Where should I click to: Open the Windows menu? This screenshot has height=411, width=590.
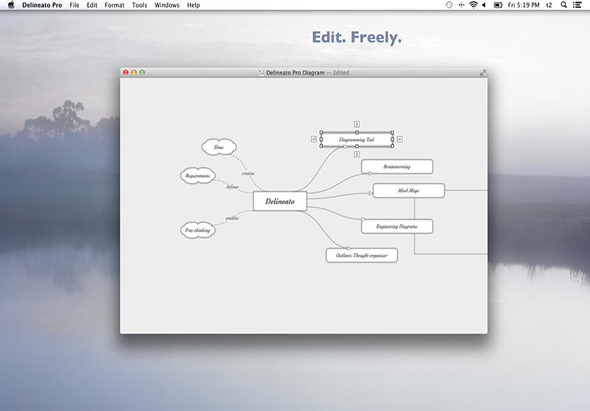point(167,5)
